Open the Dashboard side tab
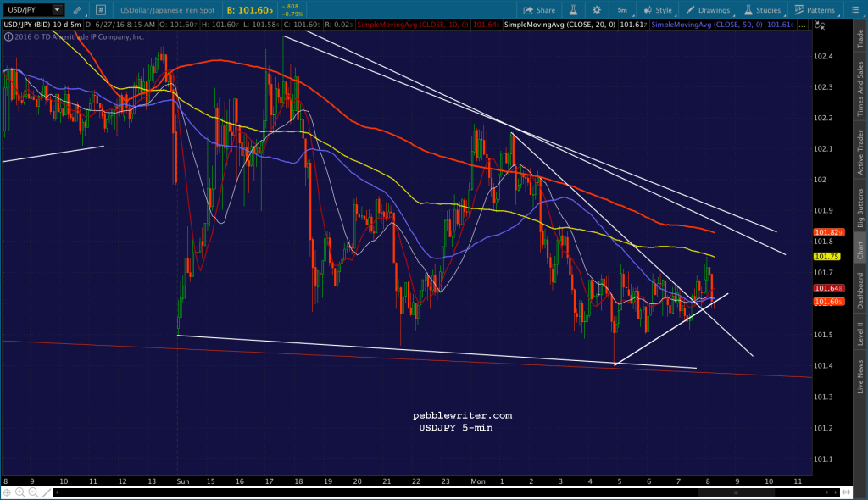 click(x=860, y=291)
